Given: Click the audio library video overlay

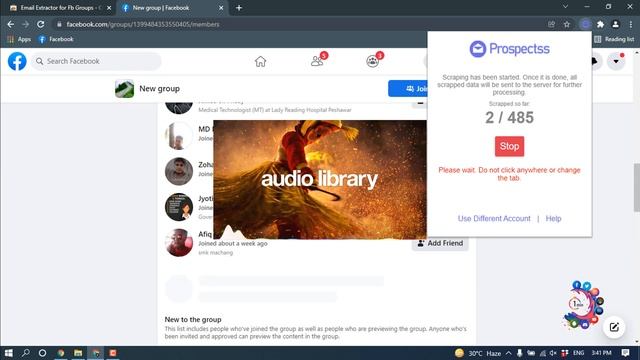Looking at the screenshot, I should coord(320,179).
